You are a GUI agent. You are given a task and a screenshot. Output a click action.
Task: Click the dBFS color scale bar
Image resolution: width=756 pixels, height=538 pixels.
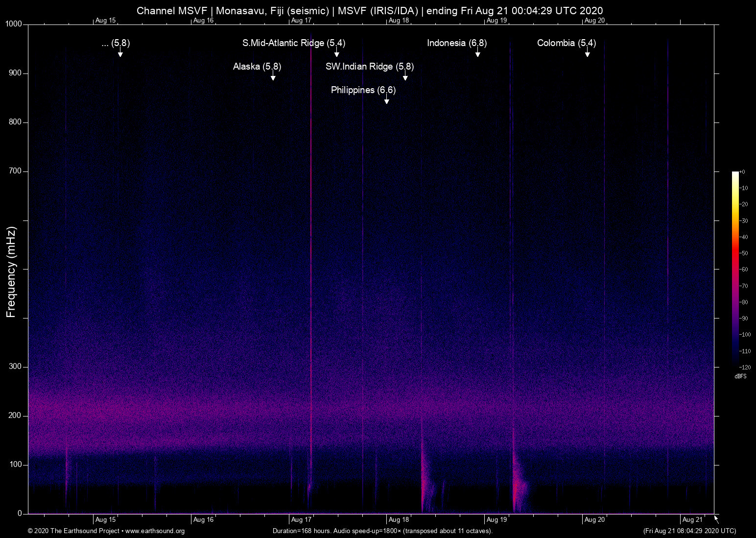pos(735,269)
